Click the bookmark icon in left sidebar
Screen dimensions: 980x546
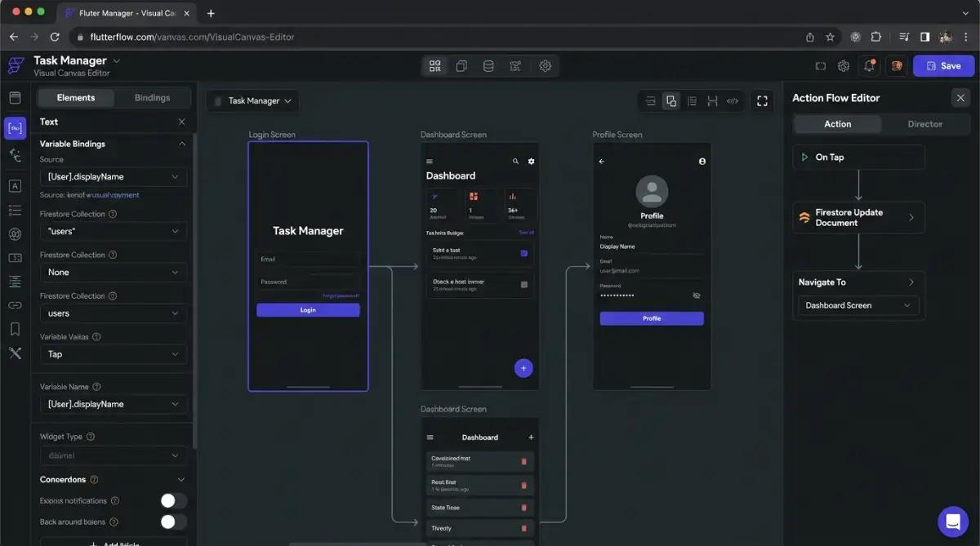point(15,329)
